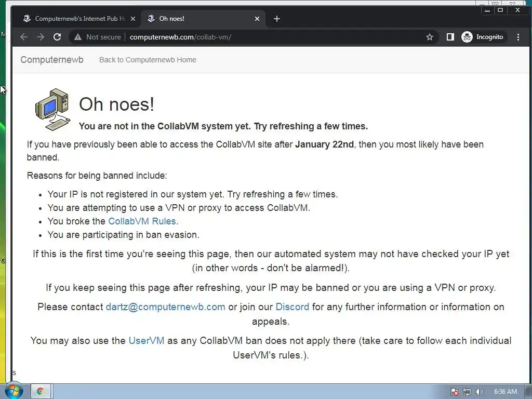The image size is (532, 399).
Task: Minimize the Chrome window
Action: pos(487,10)
